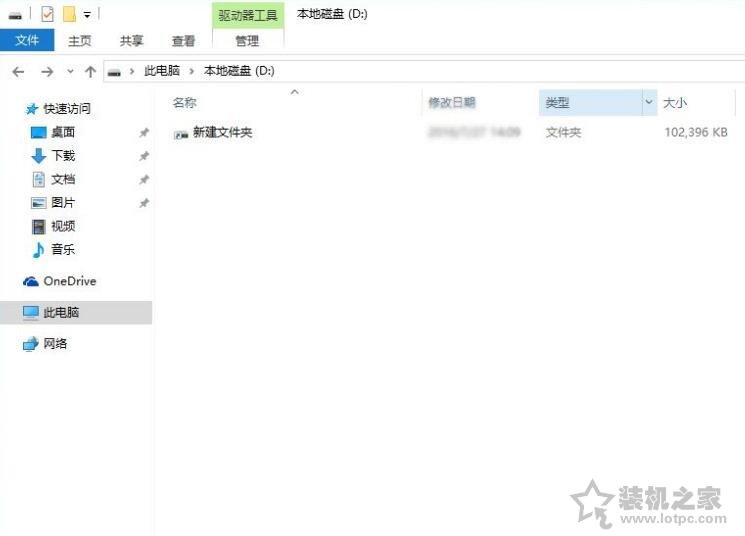Navigate to 此电脑 in the address path
Screen dimensions: 745x536
pos(162,71)
